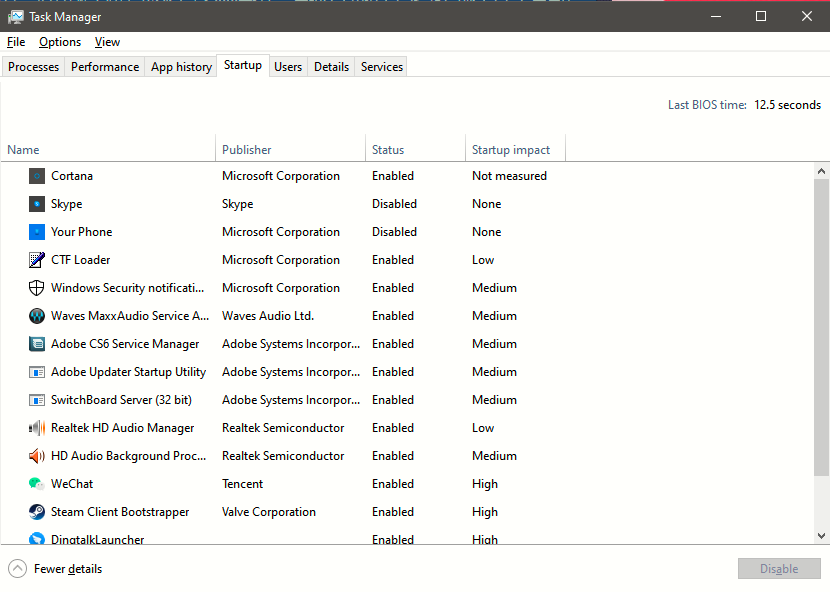This screenshot has width=830, height=592.
Task: Click the Skype startup icon
Action: coord(37,204)
